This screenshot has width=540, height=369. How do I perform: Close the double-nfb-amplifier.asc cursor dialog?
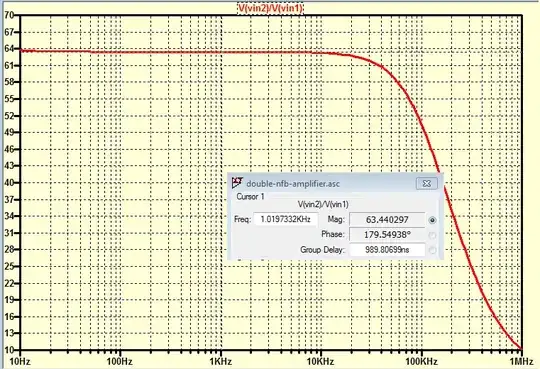(x=427, y=183)
